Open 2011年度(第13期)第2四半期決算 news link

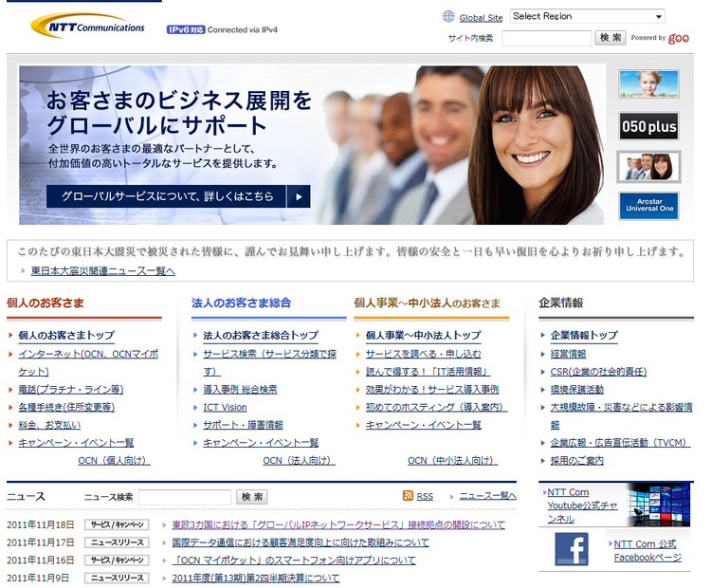[256, 578]
